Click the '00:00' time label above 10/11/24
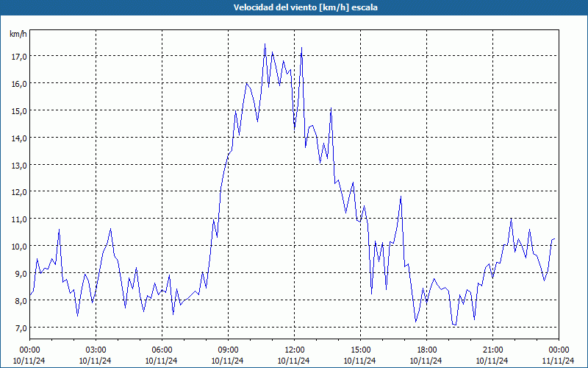 29,350
